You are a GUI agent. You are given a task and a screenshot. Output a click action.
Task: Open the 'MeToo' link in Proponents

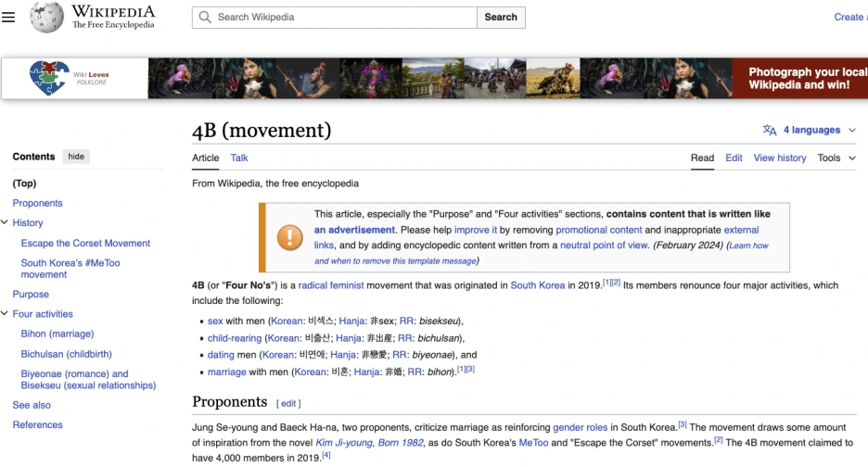tap(533, 443)
